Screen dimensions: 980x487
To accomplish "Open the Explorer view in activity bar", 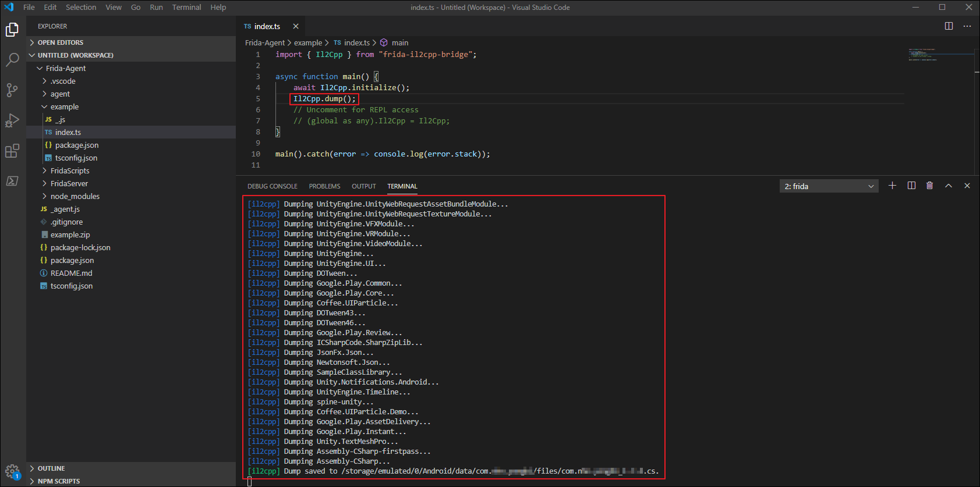I will 12,30.
